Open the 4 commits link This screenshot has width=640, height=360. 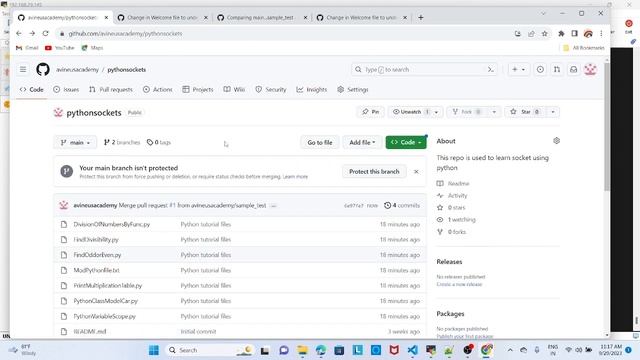pos(402,205)
